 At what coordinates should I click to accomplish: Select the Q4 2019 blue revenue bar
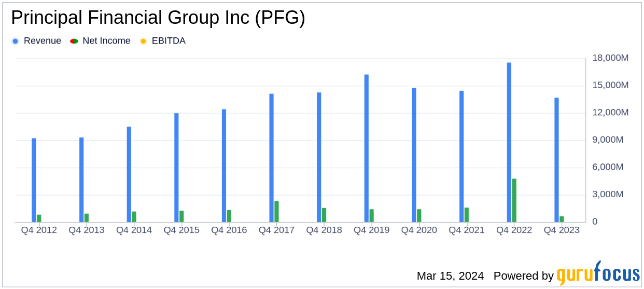point(367,148)
